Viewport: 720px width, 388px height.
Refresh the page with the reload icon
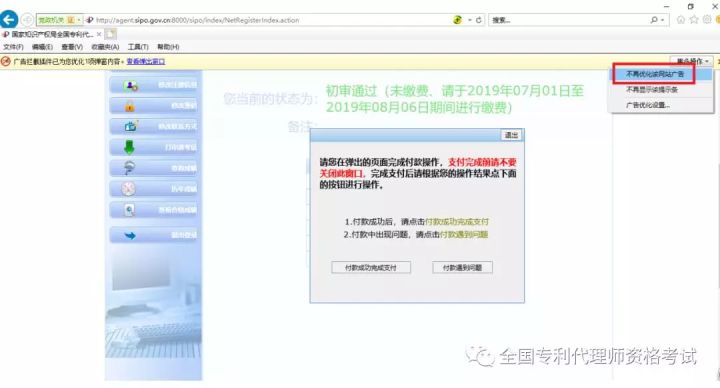[478, 20]
